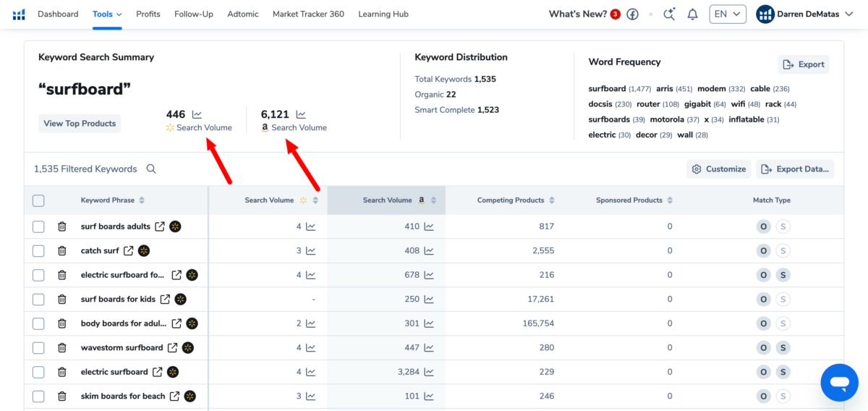Check the skim boards for beach row
This screenshot has height=411, width=868.
pos(38,397)
